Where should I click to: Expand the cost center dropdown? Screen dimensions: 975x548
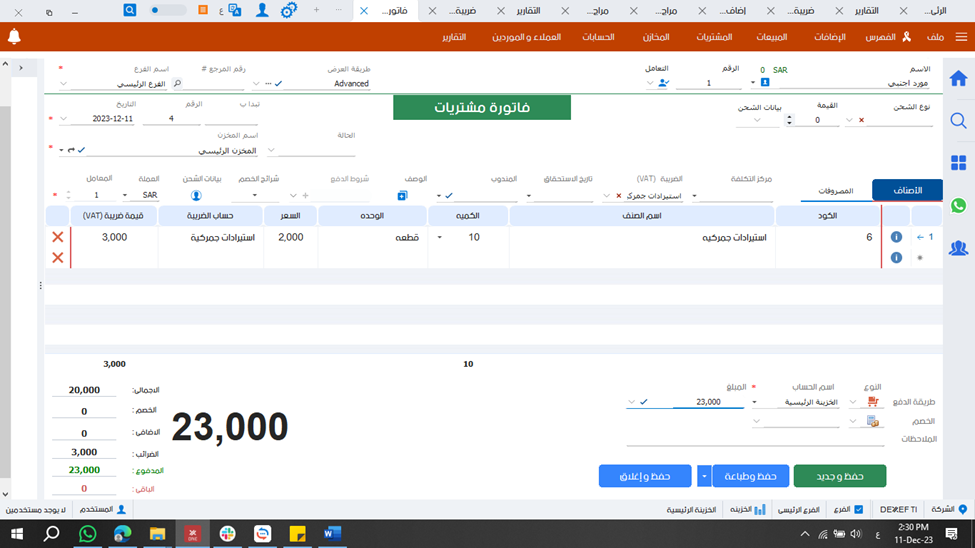pyautogui.click(x=695, y=196)
